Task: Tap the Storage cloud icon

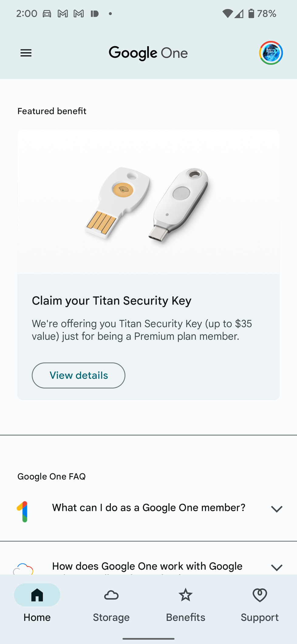Action: 111,595
